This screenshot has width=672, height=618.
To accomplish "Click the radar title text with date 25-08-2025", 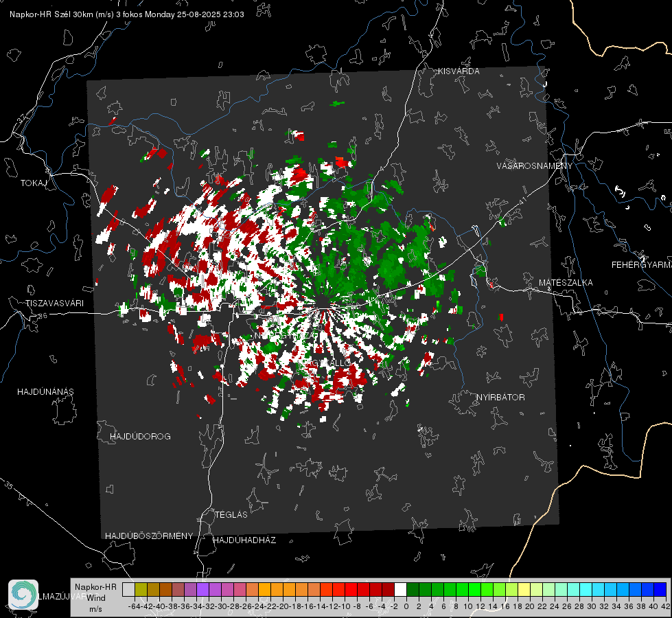I will click(x=127, y=14).
